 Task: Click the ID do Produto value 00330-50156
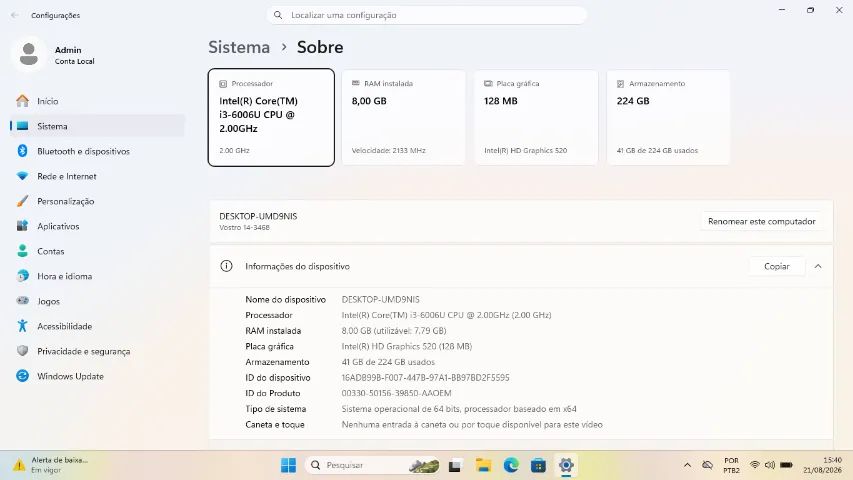pos(397,393)
